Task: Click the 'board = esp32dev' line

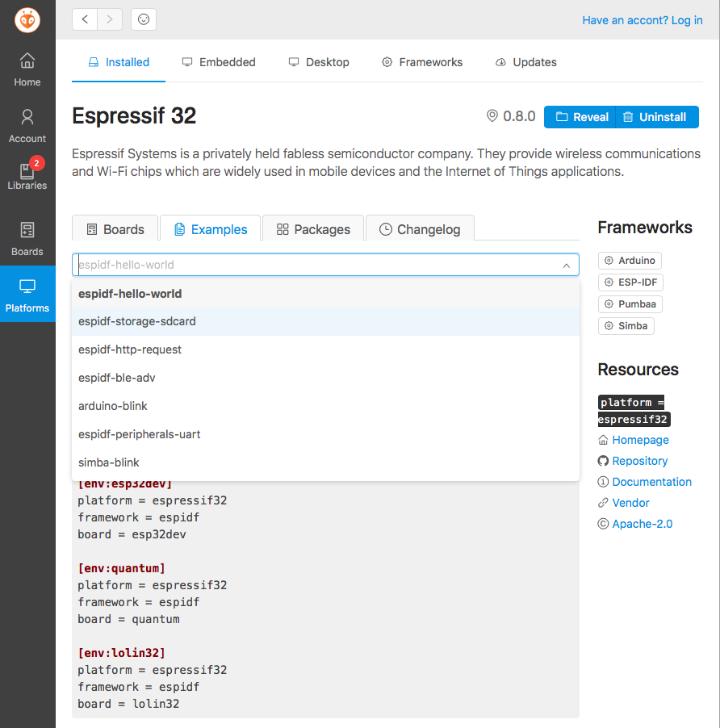Action: [x=132, y=534]
